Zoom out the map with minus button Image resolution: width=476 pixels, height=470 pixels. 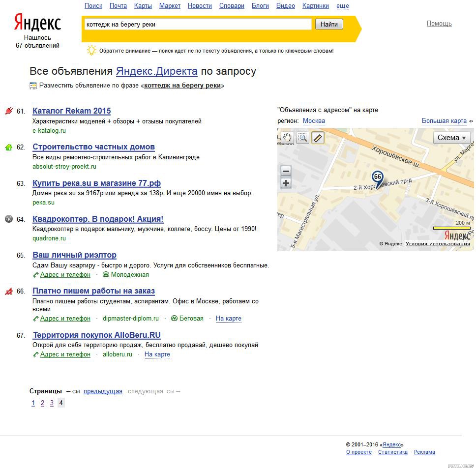click(286, 171)
